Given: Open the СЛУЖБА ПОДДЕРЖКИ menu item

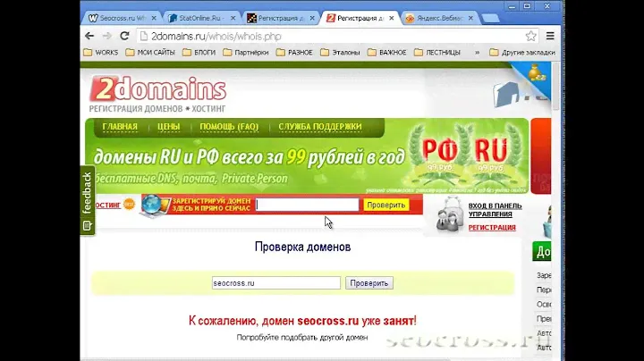Looking at the screenshot, I should 319,127.
